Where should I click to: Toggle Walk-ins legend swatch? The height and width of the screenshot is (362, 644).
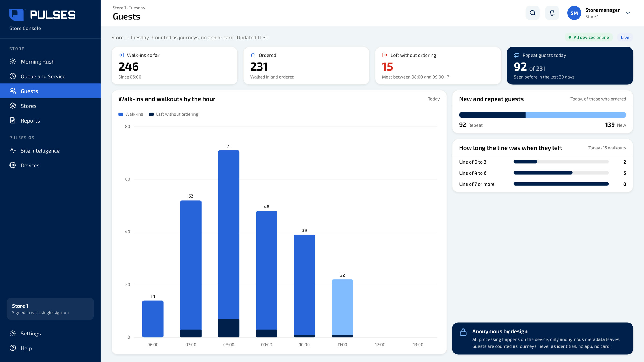(x=121, y=114)
